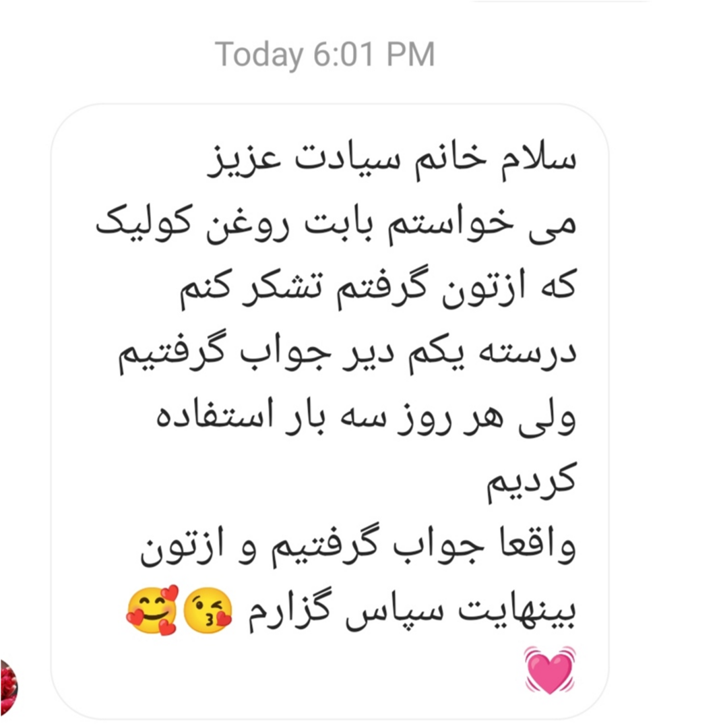Viewport: 721px width, 728px height.
Task: Click the greeting line starting with سلام خانم
Action: [391, 160]
